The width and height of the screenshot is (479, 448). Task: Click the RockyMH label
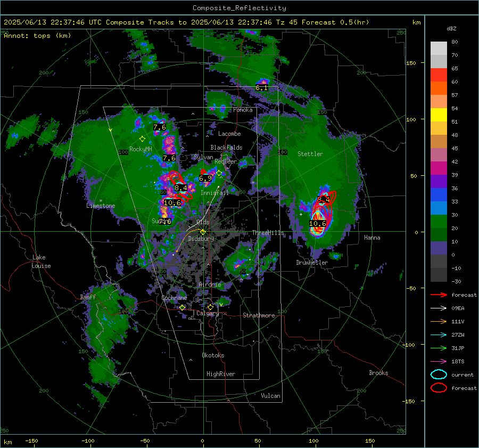tap(141, 149)
